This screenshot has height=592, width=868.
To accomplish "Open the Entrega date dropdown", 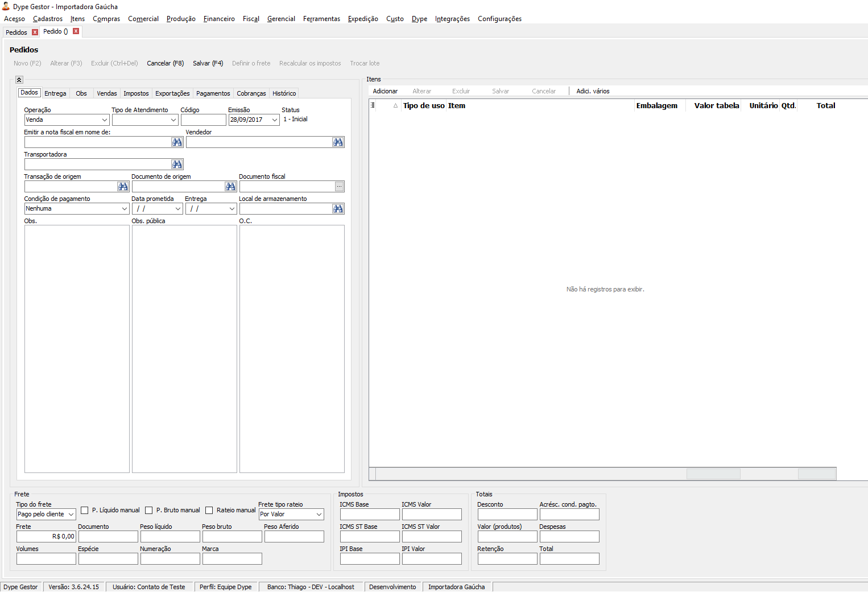I will (x=232, y=209).
